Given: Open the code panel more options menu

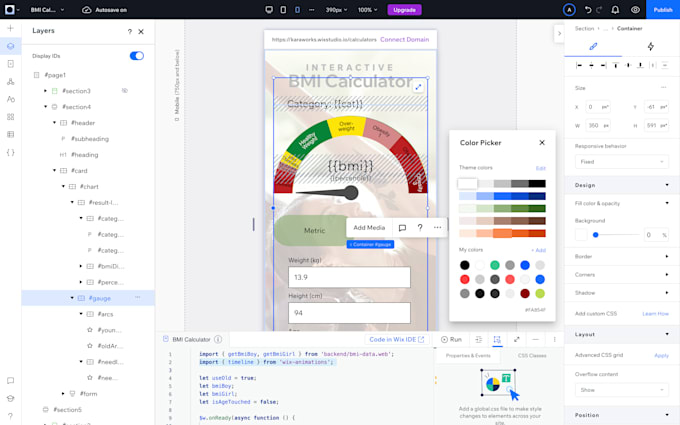Looking at the screenshot, I should [x=554, y=340].
